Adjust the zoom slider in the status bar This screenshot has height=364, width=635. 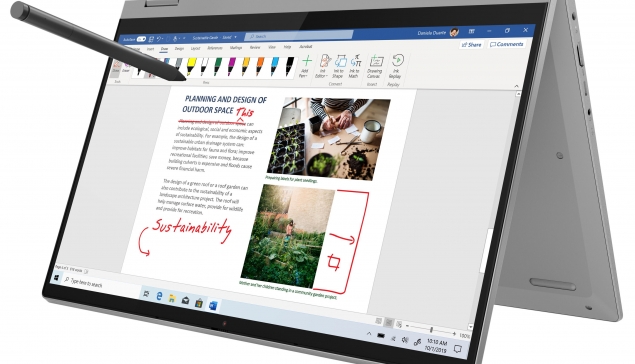pyautogui.click(x=431, y=329)
